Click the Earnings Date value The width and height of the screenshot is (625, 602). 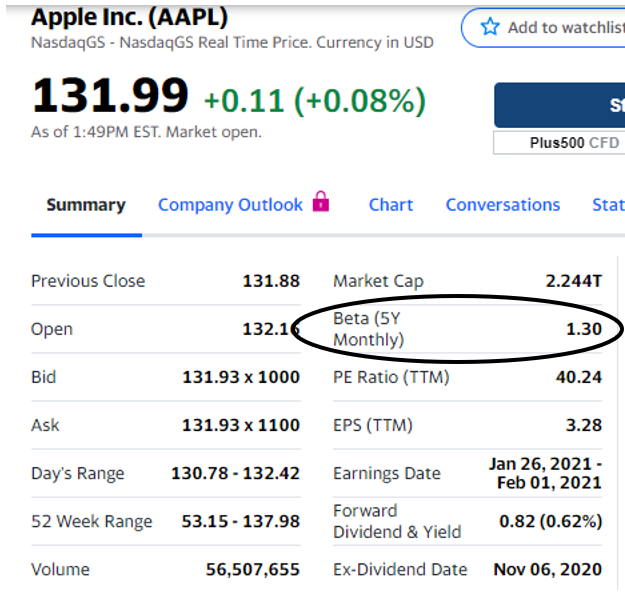(x=545, y=473)
